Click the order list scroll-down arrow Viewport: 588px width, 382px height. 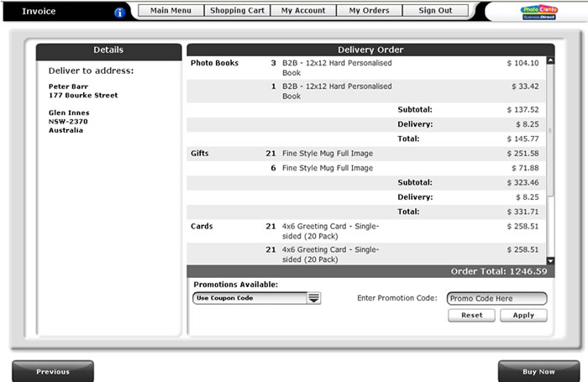tap(550, 261)
